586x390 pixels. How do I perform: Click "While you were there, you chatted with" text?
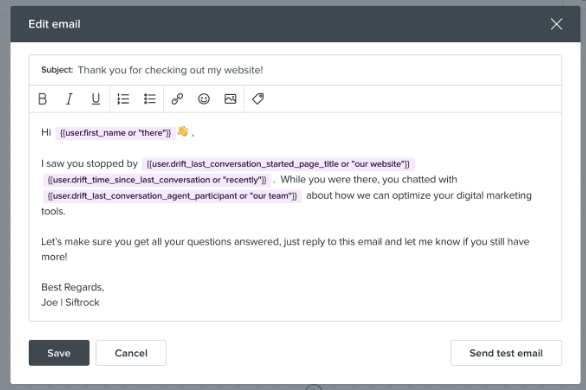(369, 179)
